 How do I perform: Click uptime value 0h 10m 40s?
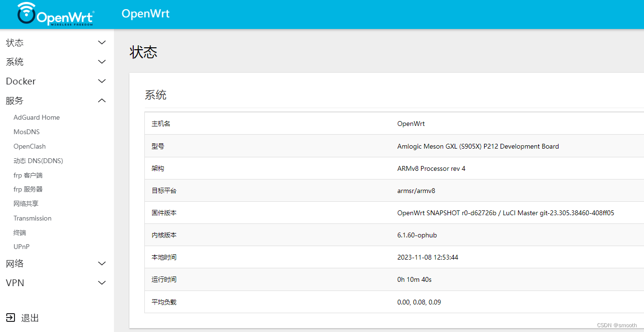click(414, 279)
